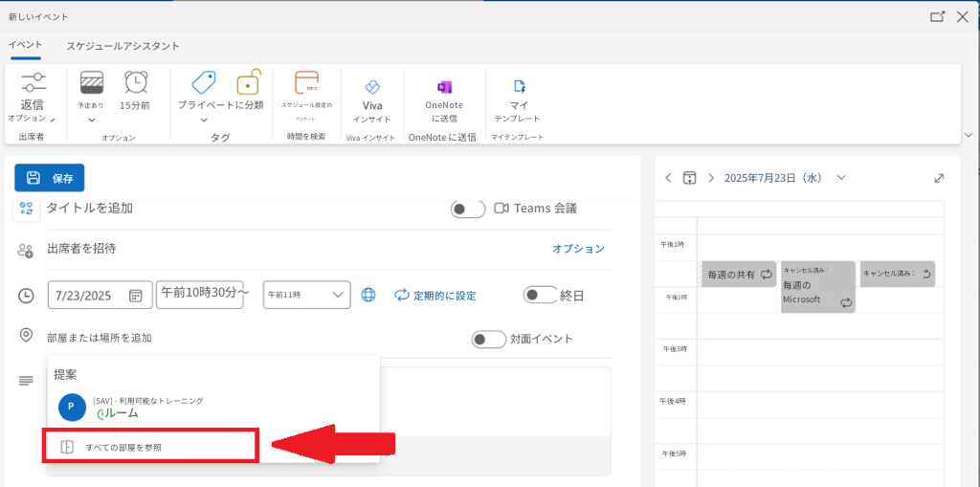980x487 pixels.
Task: Send to OneNote icon
Action: coord(444,87)
